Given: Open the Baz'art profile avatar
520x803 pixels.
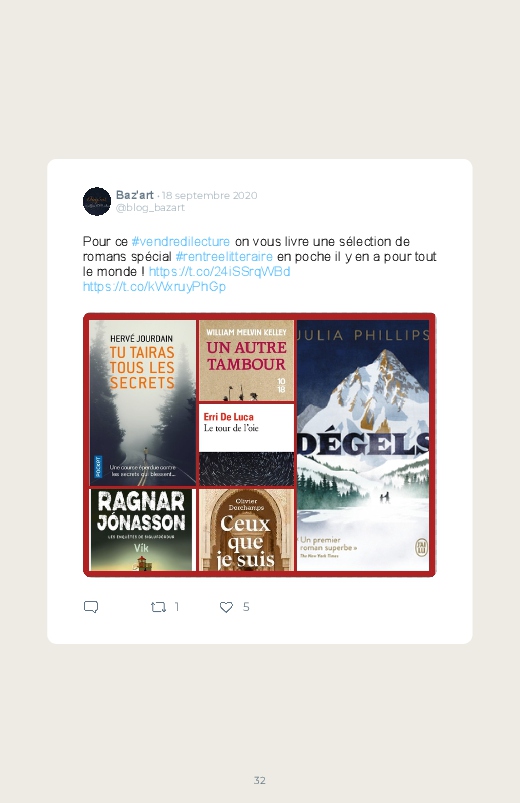Looking at the screenshot, I should click(x=97, y=201).
